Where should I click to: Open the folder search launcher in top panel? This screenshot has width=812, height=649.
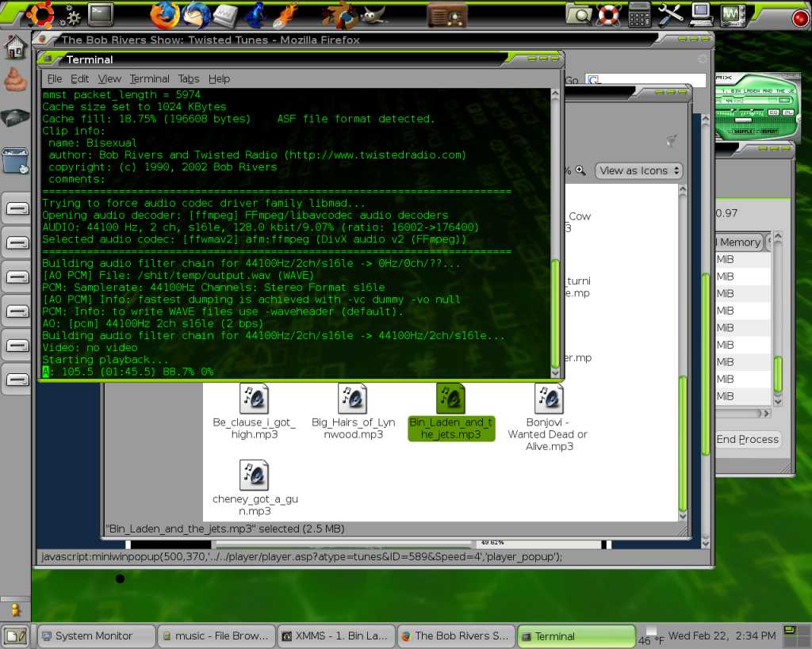click(578, 14)
